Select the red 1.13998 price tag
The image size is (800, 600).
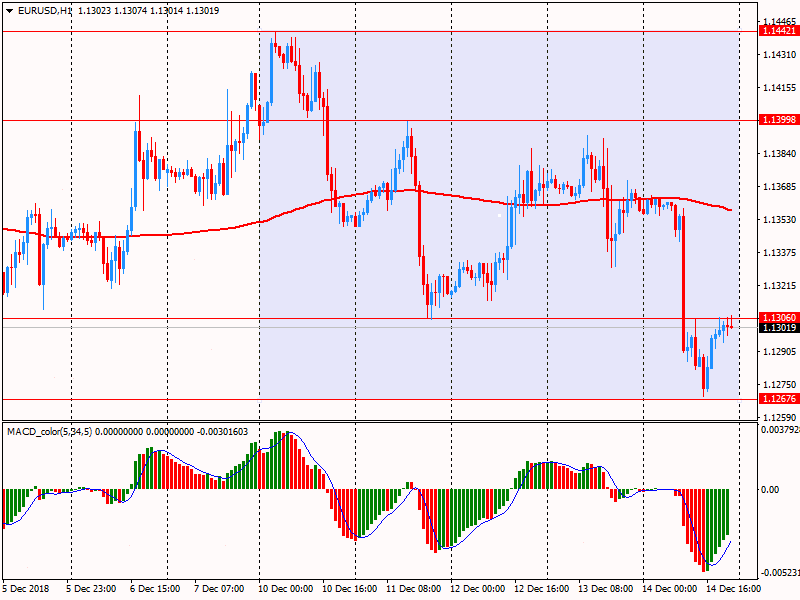coord(779,120)
